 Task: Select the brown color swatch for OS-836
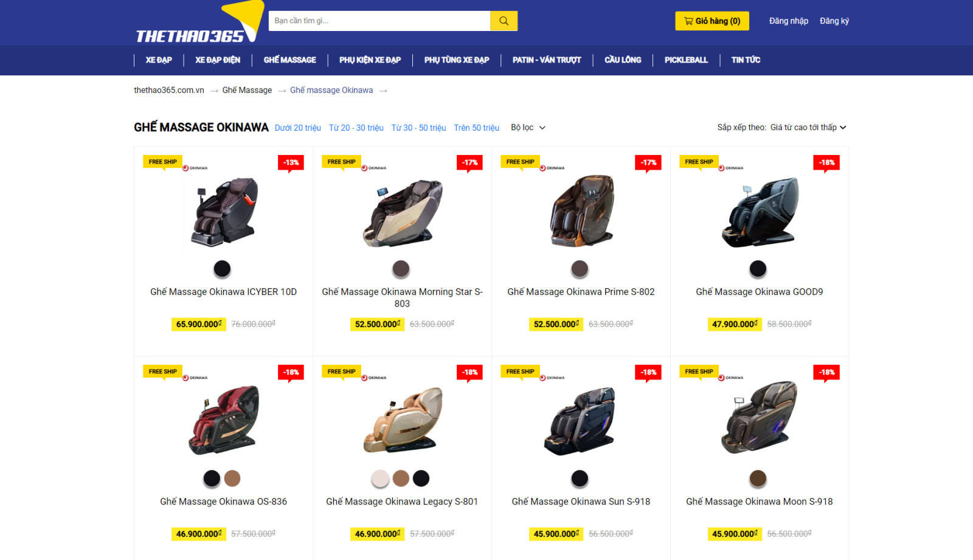[x=232, y=479]
